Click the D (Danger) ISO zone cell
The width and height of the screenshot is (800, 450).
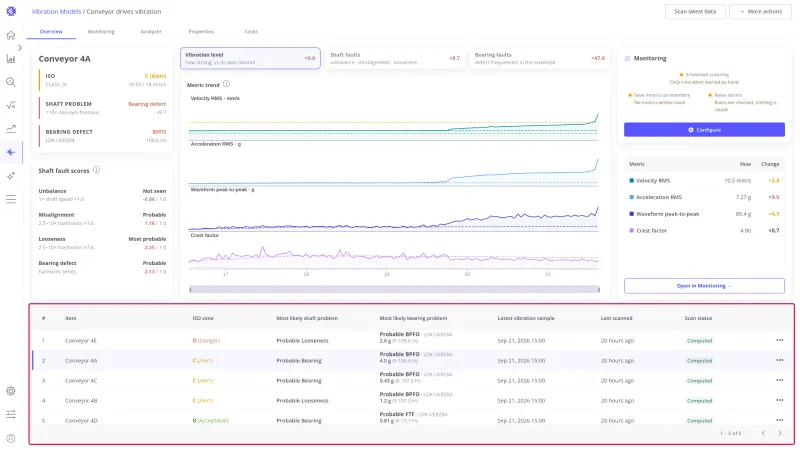click(206, 340)
